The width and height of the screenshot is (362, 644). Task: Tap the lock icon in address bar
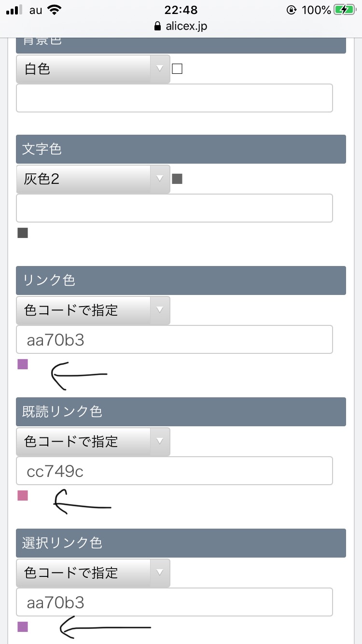pyautogui.click(x=157, y=27)
